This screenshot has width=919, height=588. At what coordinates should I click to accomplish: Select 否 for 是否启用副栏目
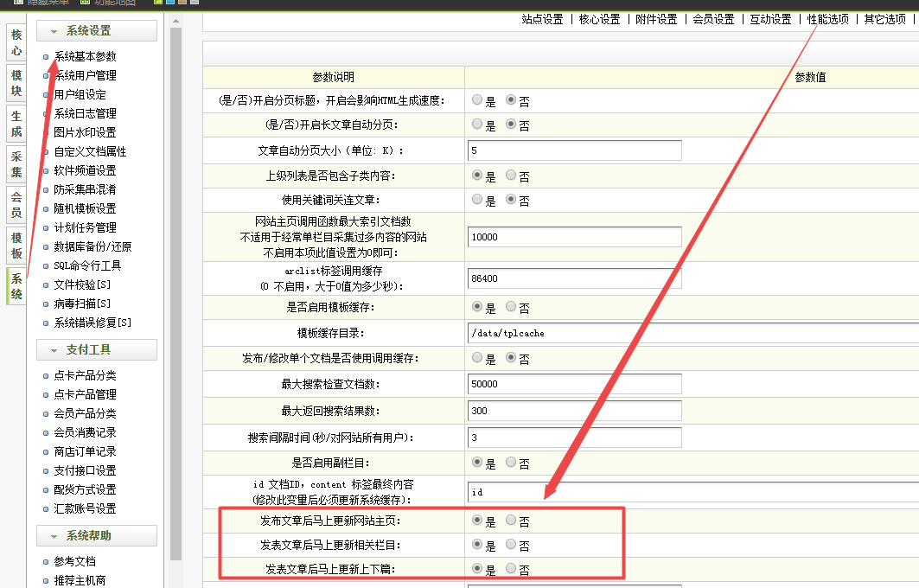(x=510, y=463)
